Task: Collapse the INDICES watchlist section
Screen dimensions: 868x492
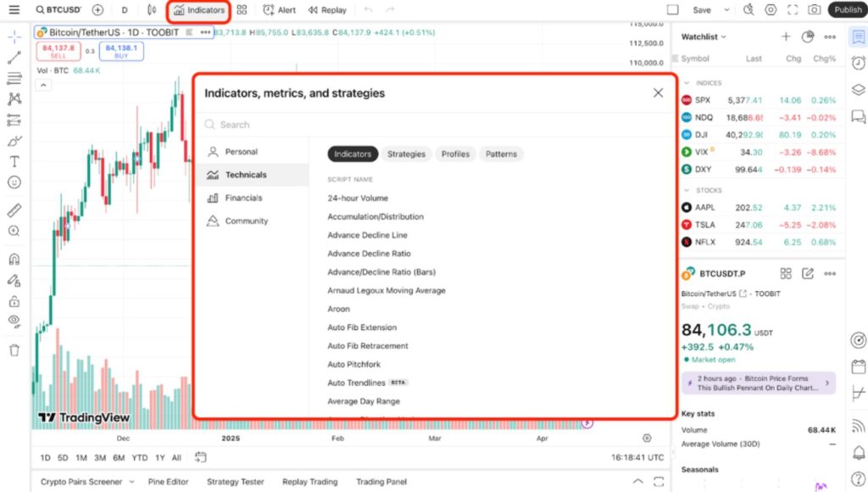Action: tap(687, 82)
